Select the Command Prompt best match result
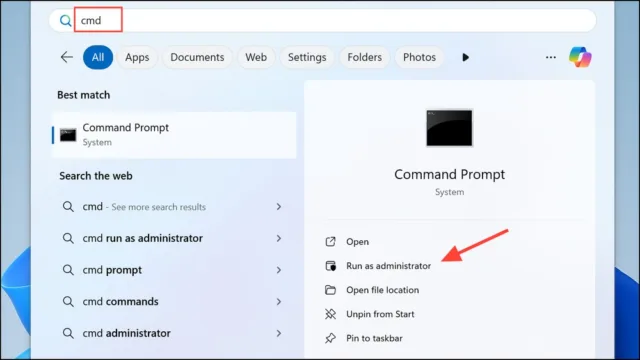 [174, 135]
